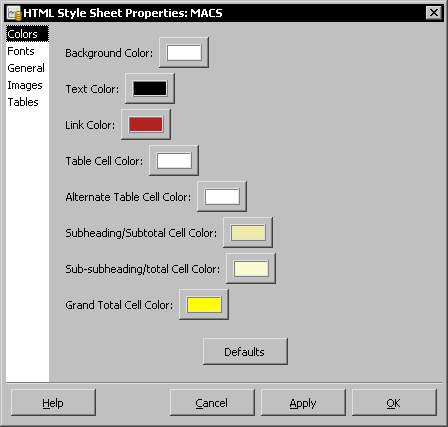Open the red Link Color swatch
This screenshot has height=427, width=448.
pos(146,124)
